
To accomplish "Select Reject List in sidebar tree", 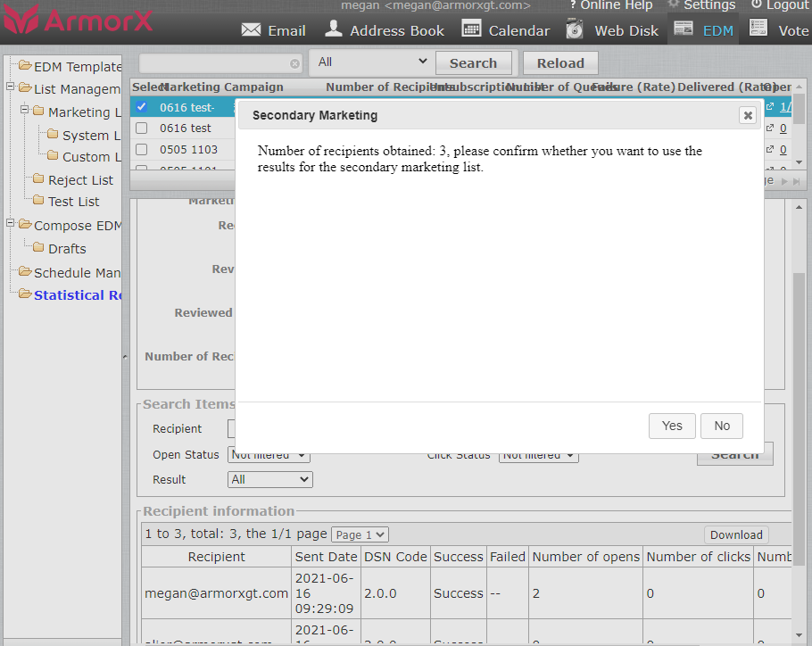I will (x=80, y=180).
